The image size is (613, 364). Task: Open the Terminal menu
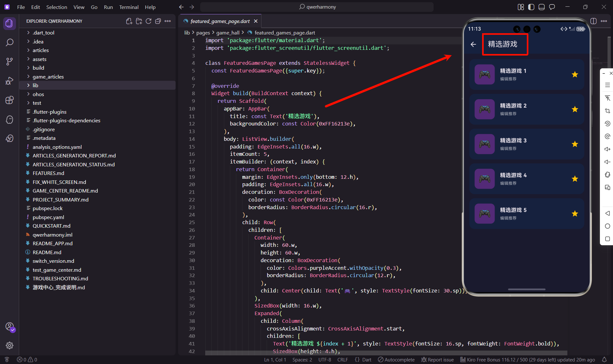(x=129, y=7)
